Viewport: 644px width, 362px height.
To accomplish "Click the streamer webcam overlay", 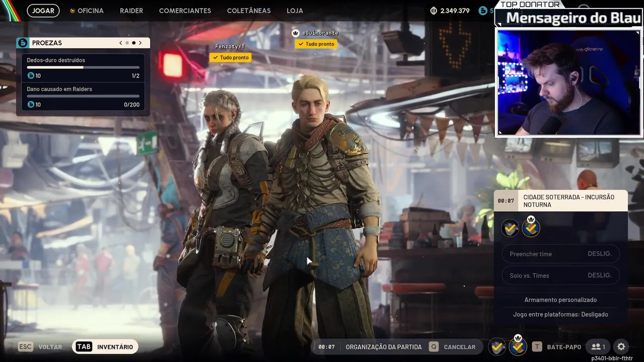I will [569, 82].
